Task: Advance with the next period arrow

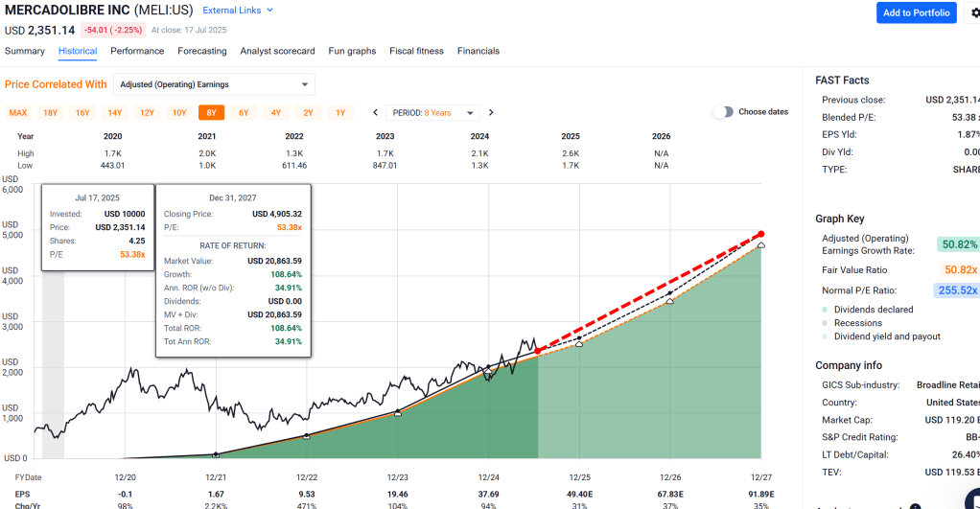Action: click(491, 112)
